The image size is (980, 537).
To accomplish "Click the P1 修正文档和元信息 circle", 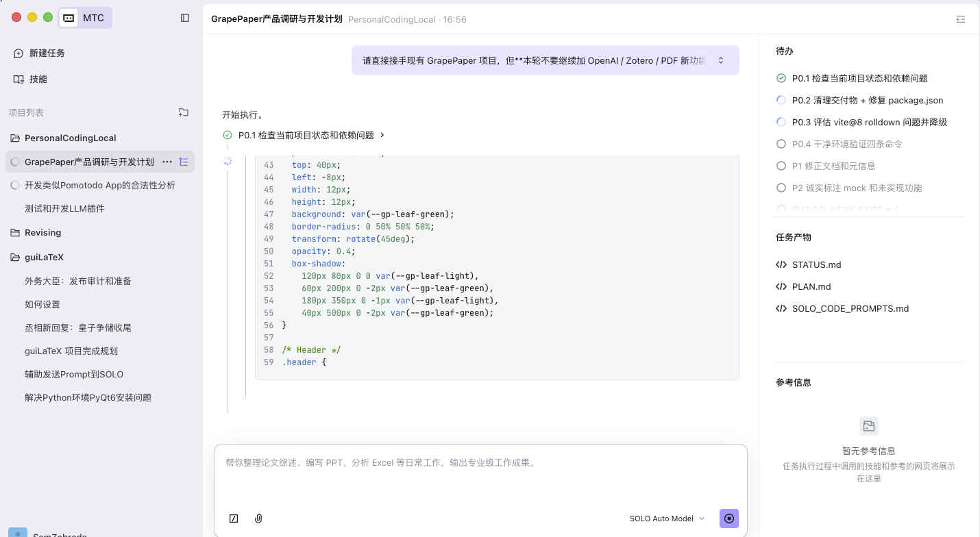I will [781, 166].
